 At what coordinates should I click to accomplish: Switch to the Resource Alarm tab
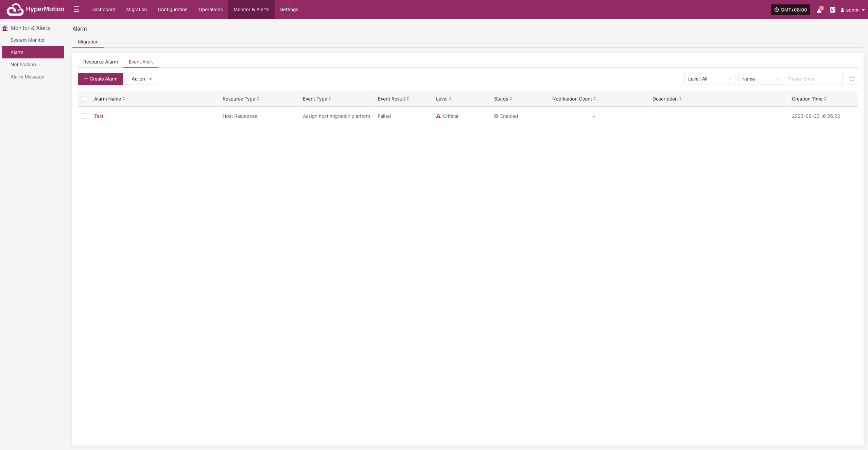point(101,62)
